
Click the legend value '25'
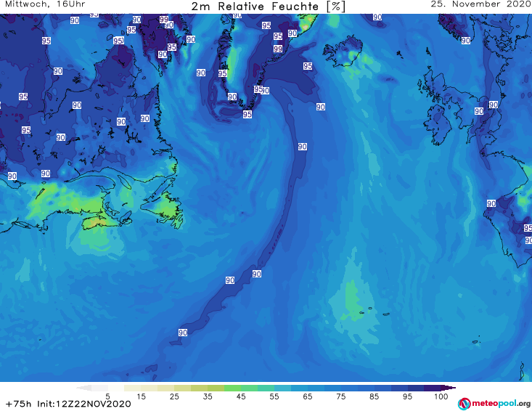pyautogui.click(x=174, y=396)
